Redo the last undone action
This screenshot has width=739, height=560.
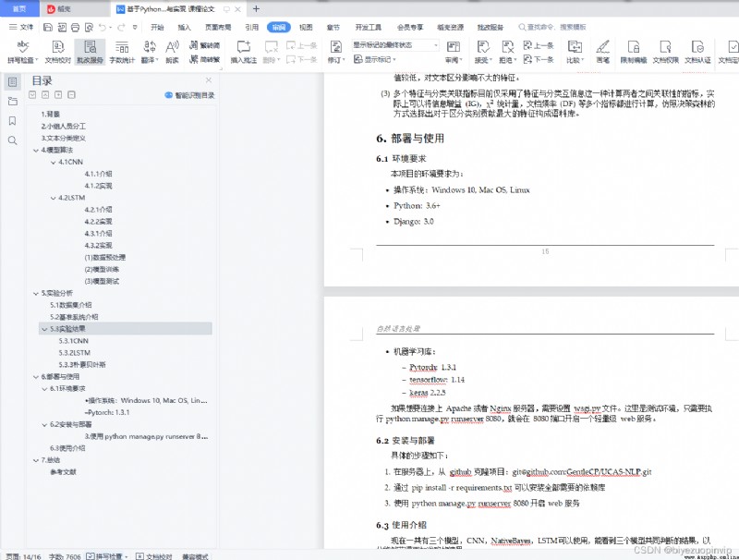(121, 28)
